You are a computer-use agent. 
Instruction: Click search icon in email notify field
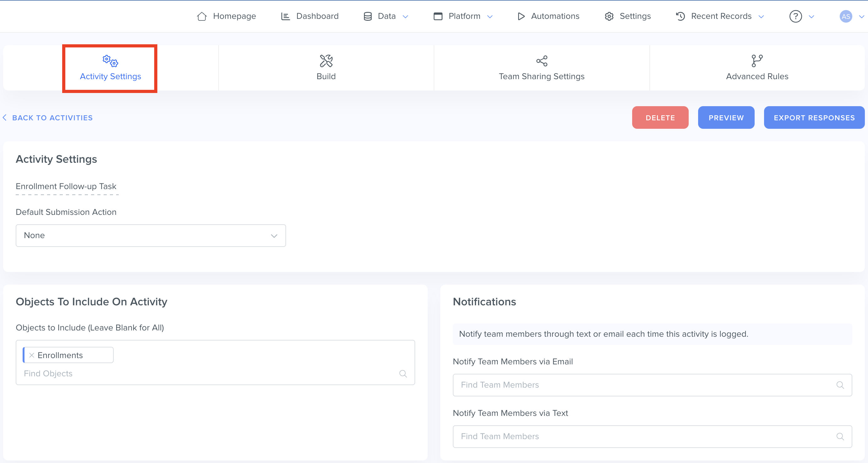coord(840,385)
